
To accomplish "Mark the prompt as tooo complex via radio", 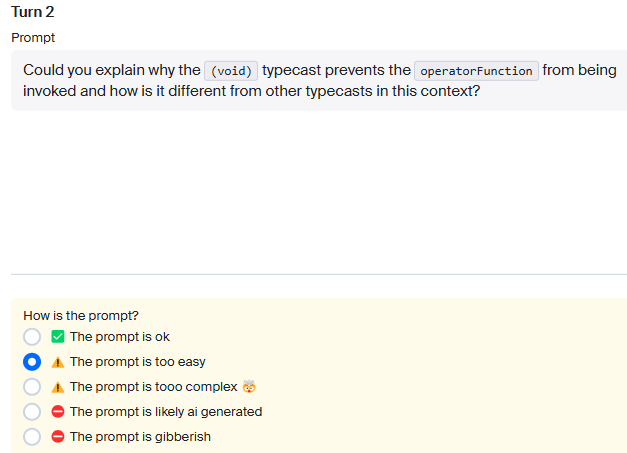I will click(x=32, y=387).
